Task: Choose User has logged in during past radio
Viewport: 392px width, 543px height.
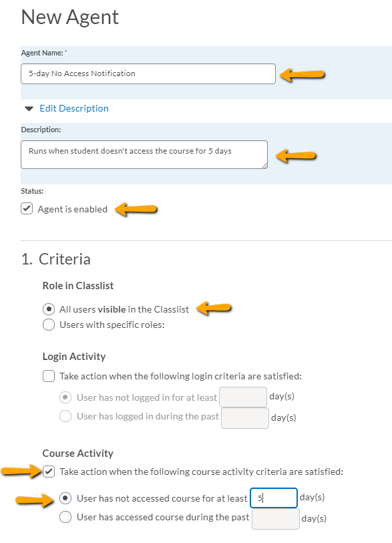Action: [65, 416]
